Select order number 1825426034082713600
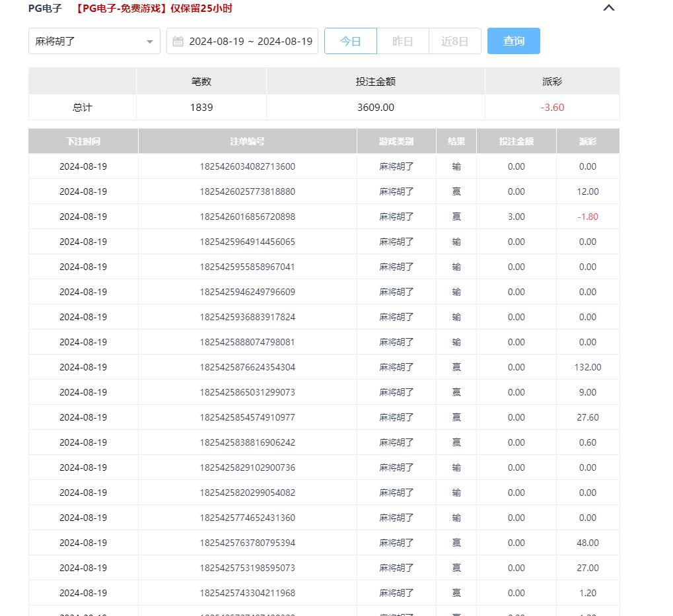Screen dimensions: 673x616 click(x=247, y=166)
